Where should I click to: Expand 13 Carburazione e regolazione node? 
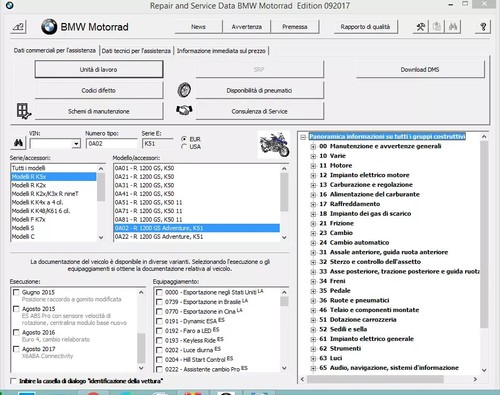tap(313, 185)
